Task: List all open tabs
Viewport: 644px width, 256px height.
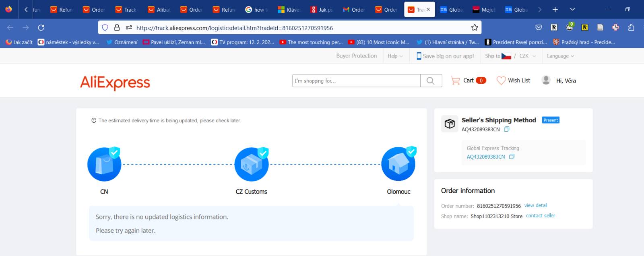Action: pyautogui.click(x=572, y=9)
